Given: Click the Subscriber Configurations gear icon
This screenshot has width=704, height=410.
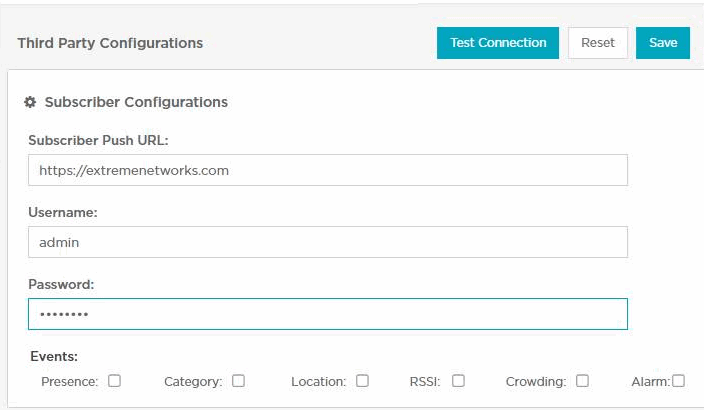Looking at the screenshot, I should 30,102.
